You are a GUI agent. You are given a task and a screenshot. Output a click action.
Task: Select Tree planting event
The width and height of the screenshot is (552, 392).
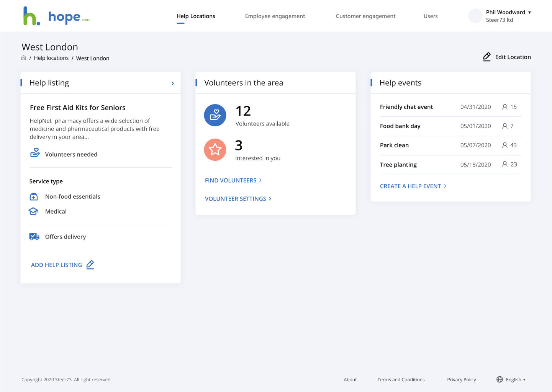coord(450,165)
